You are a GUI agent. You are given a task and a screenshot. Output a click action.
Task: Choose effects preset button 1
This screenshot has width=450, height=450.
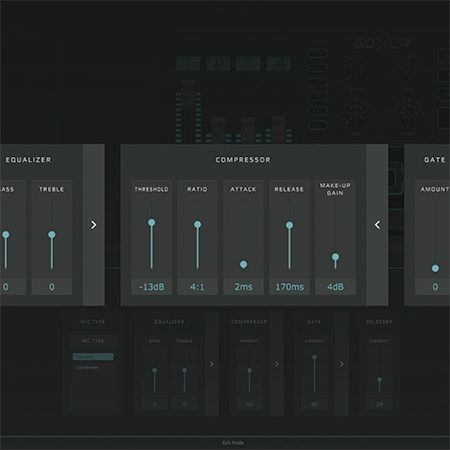tap(318, 54)
